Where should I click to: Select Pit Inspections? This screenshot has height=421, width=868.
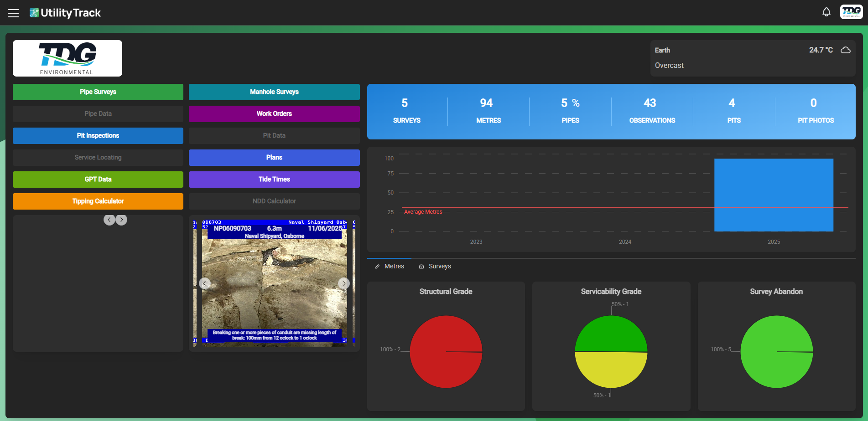click(x=98, y=135)
